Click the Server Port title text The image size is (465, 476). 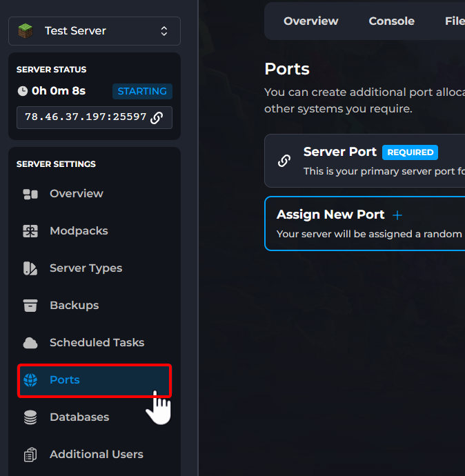pos(339,152)
